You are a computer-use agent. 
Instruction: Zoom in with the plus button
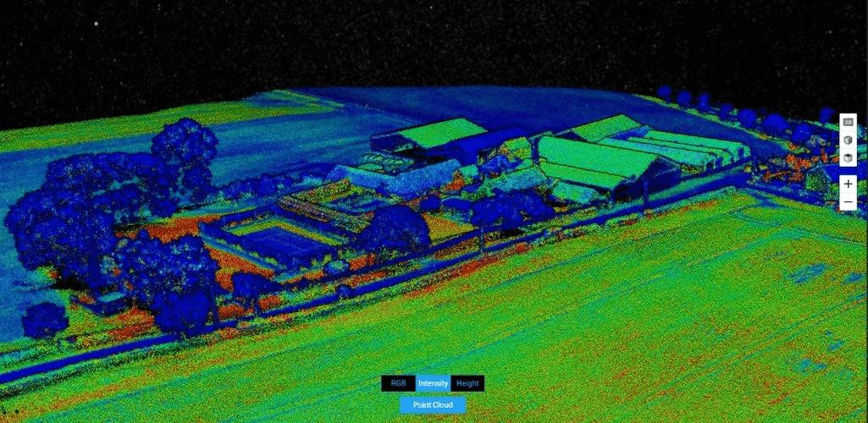(x=848, y=184)
